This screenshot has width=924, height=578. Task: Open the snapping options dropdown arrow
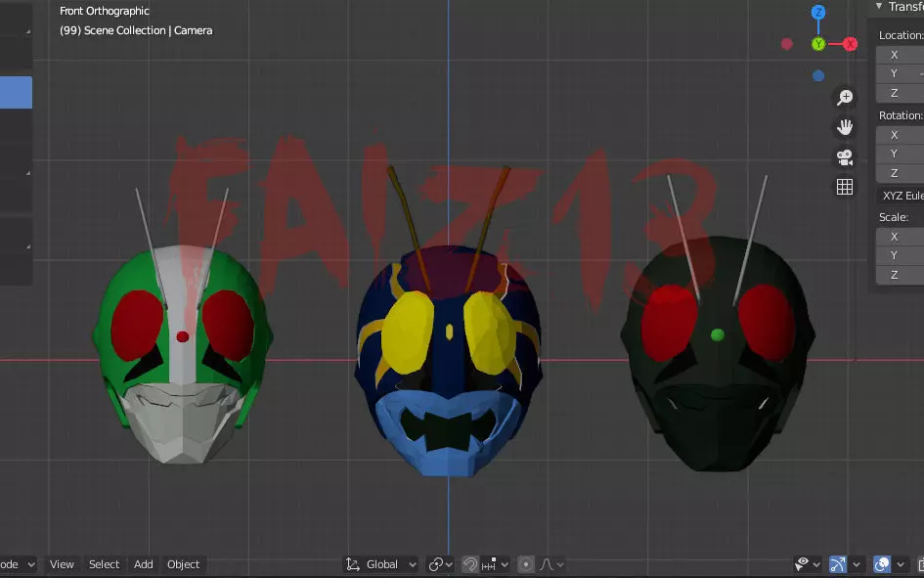[505, 564]
